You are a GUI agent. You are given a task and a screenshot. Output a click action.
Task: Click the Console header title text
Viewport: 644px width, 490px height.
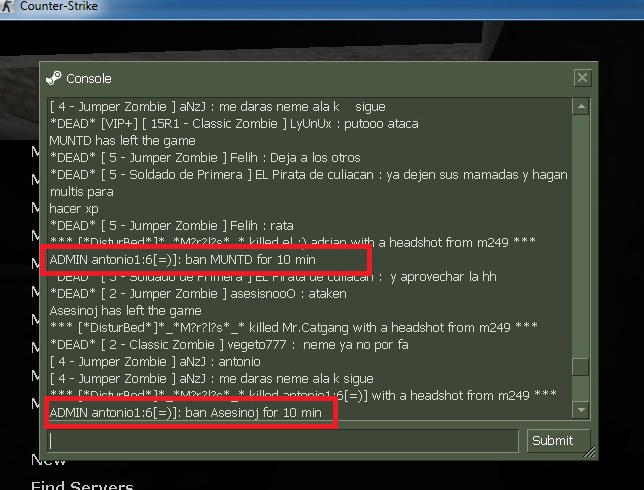(89, 78)
